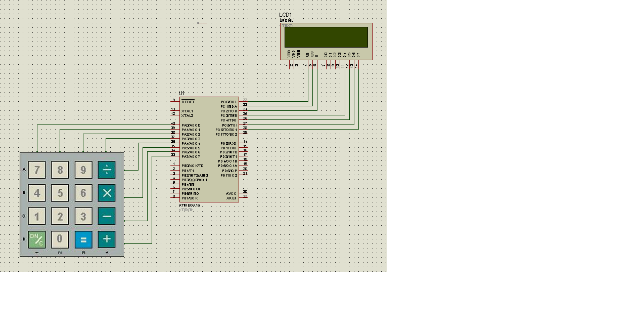The width and height of the screenshot is (644, 332).
Task: Click keypad key 2
Action: point(60,216)
